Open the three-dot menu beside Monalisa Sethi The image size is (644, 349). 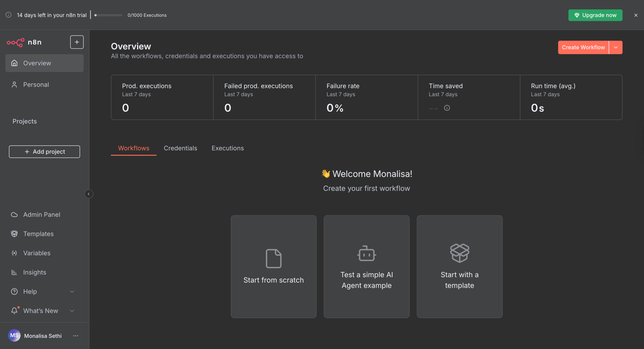coord(75,336)
